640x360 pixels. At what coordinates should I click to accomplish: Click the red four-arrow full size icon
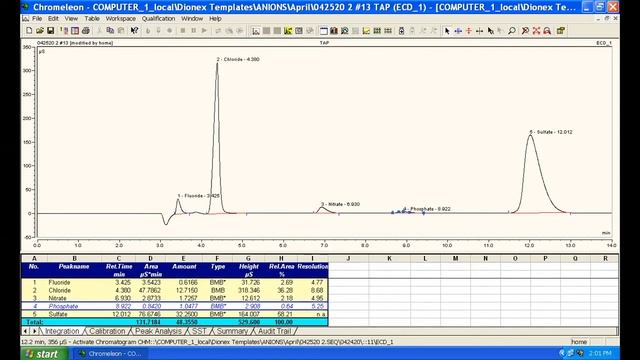tap(536, 31)
